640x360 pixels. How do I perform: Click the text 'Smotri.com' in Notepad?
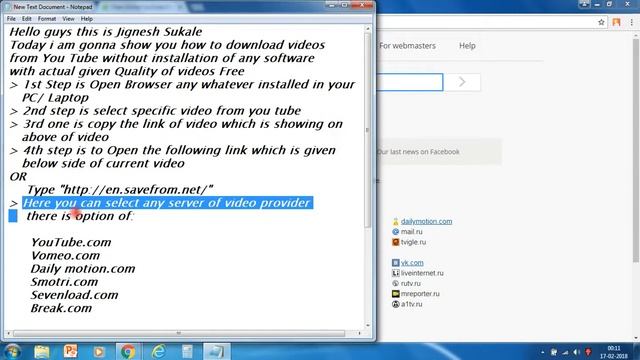(x=64, y=282)
